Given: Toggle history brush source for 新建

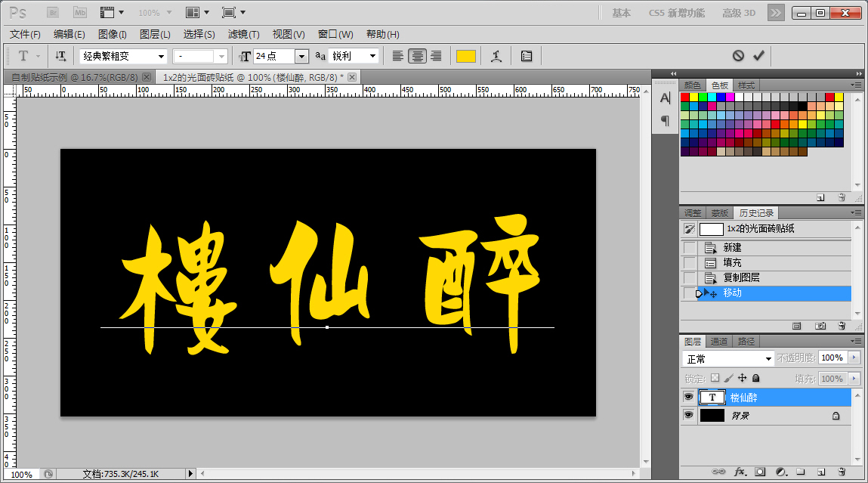Looking at the screenshot, I should [689, 247].
